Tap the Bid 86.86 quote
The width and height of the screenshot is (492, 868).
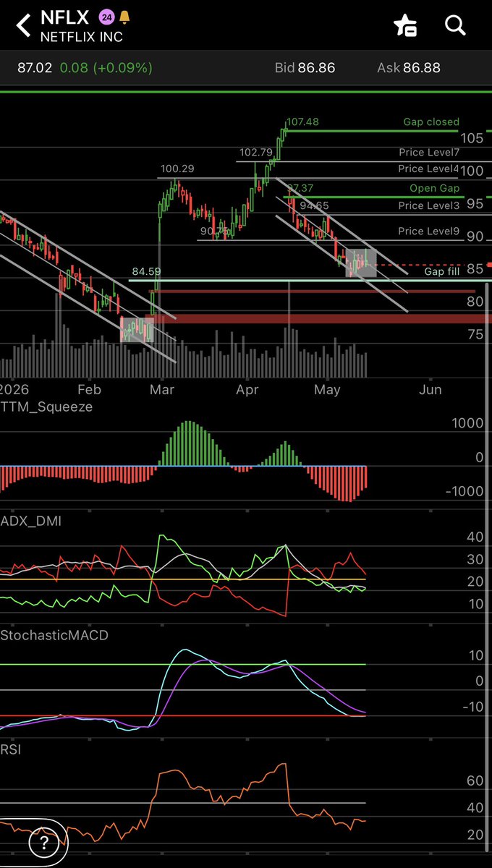click(x=305, y=68)
